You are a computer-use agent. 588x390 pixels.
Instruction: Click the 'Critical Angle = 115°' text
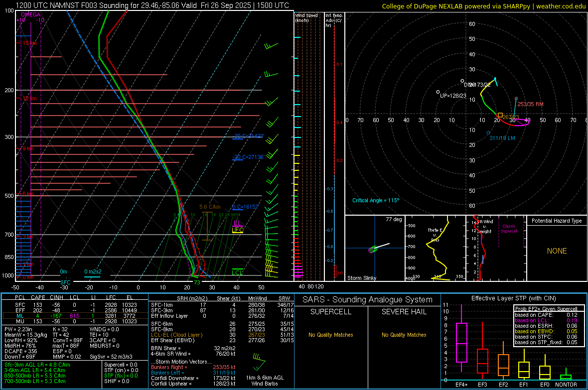376,200
